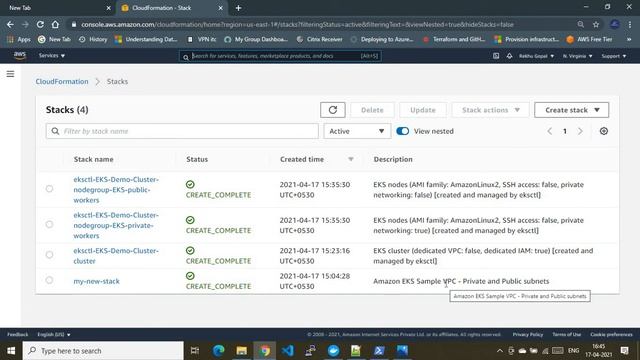The width and height of the screenshot is (640, 360).
Task: Open Visual Studio Code from taskbar
Action: (287, 351)
